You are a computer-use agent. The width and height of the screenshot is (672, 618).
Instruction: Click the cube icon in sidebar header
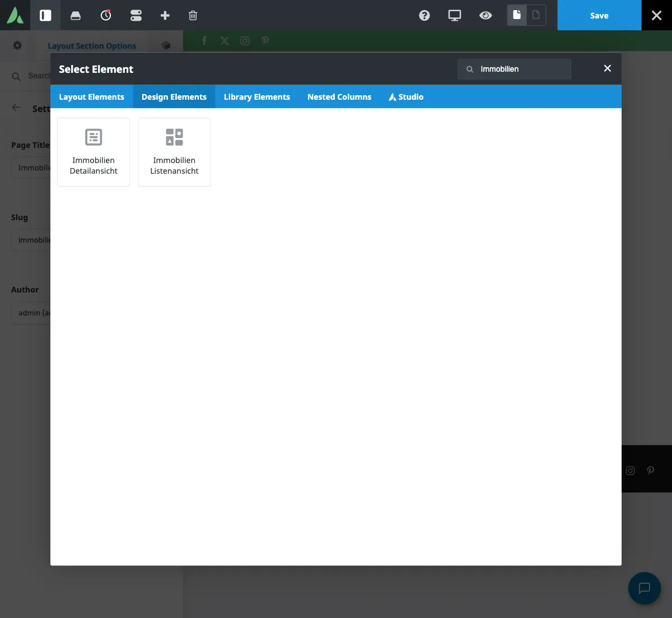(x=166, y=45)
